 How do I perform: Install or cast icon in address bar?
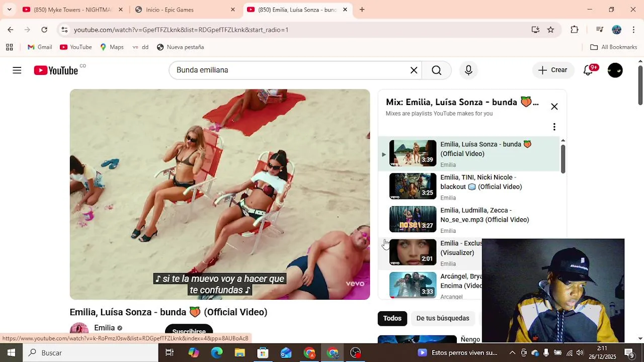(x=535, y=30)
